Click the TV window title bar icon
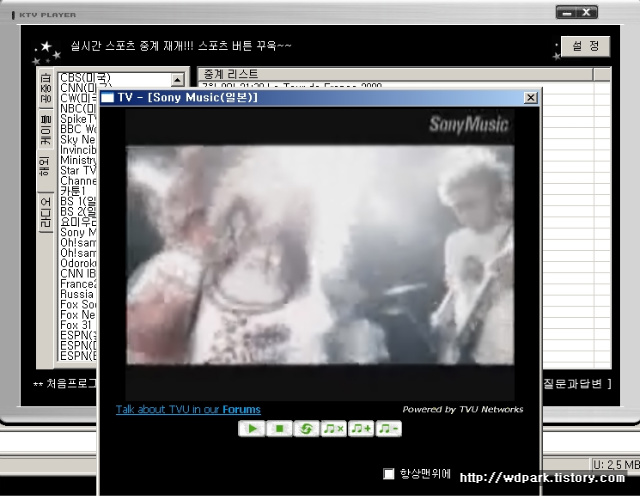 (108, 98)
